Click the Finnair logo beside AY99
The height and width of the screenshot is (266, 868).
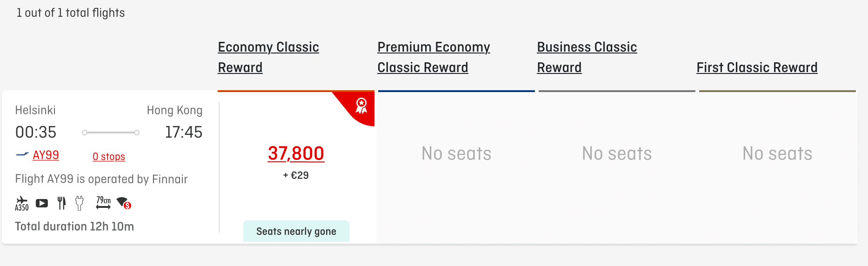22,155
